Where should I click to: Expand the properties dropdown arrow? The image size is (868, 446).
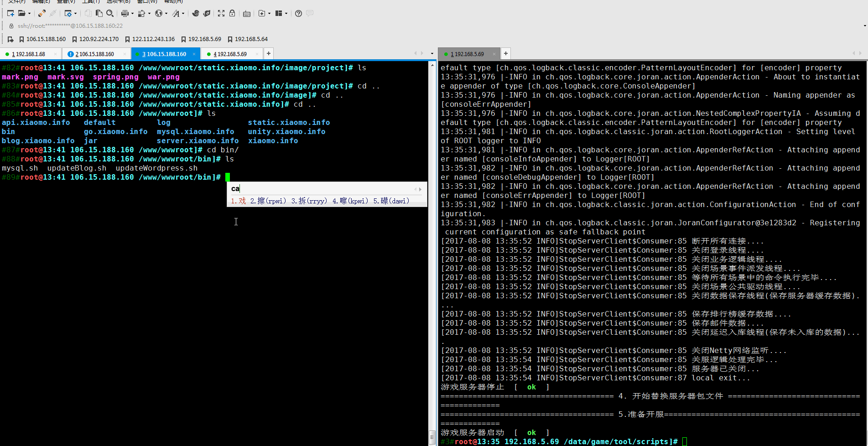(75, 14)
